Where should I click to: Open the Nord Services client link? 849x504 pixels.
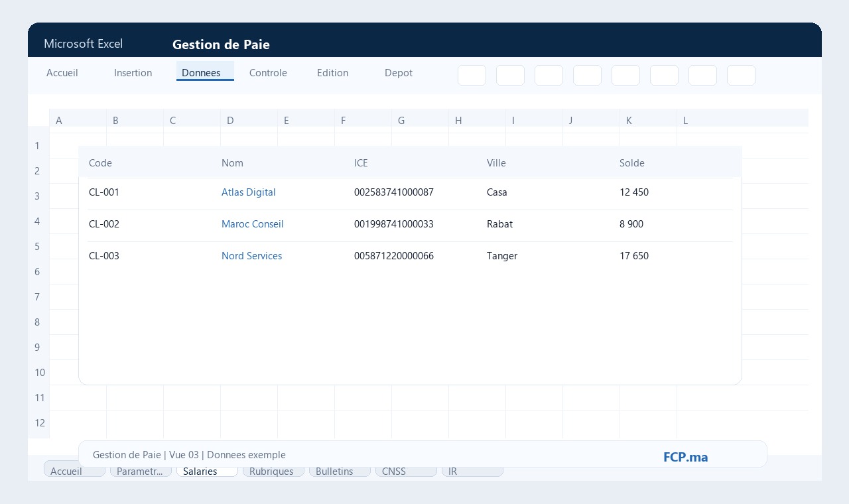click(251, 256)
